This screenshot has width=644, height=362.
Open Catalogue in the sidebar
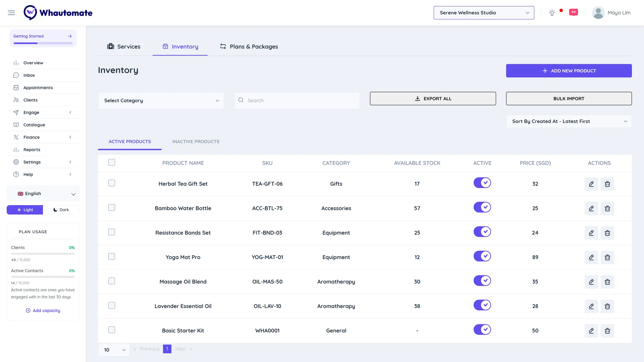tap(43, 125)
